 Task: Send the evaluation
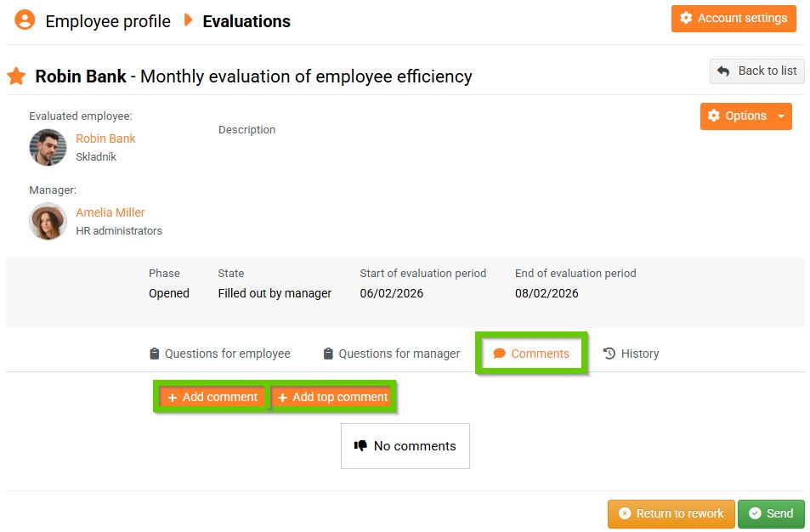tap(771, 513)
